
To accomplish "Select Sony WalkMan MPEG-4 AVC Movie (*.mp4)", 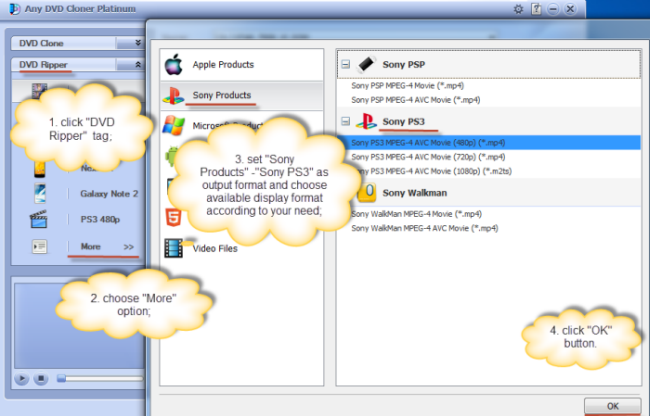I will click(424, 228).
